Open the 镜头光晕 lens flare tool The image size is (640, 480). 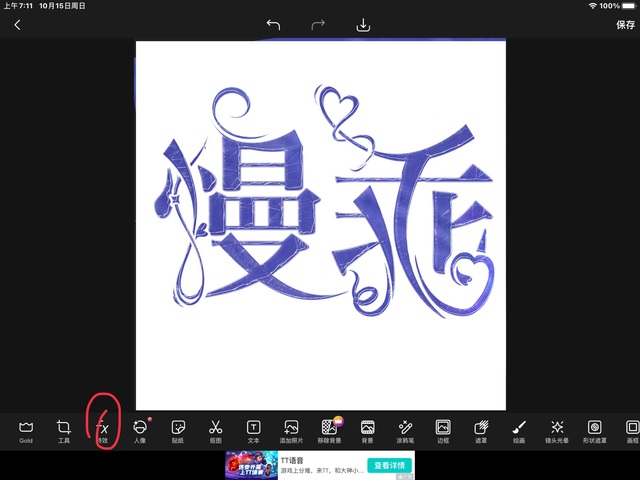tap(557, 429)
